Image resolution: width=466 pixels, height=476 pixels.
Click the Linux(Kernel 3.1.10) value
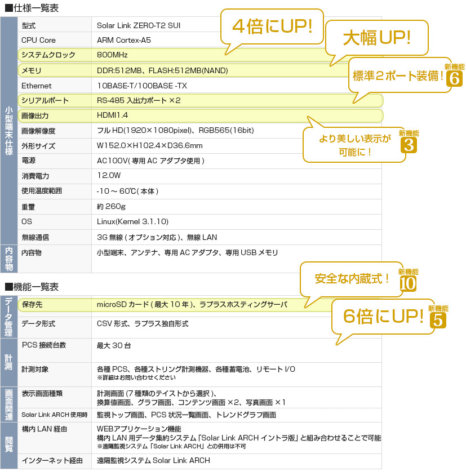(132, 221)
